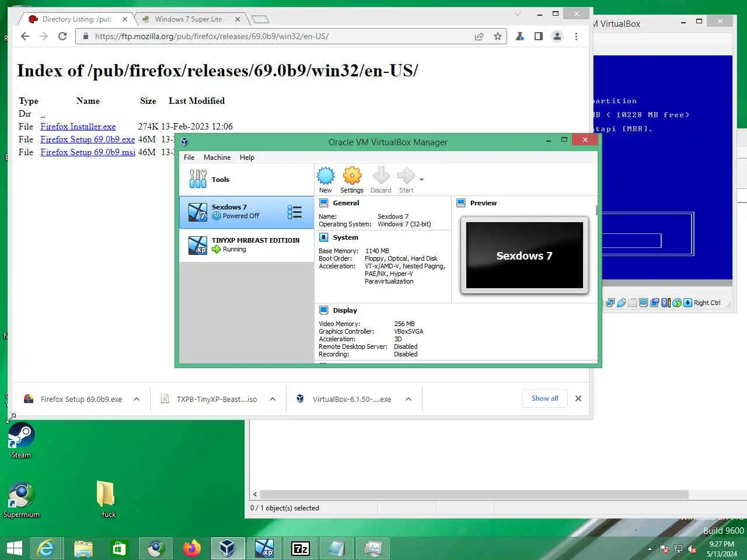Viewport: 747px width, 560px height.
Task: Close the downloads bar
Action: tap(578, 398)
